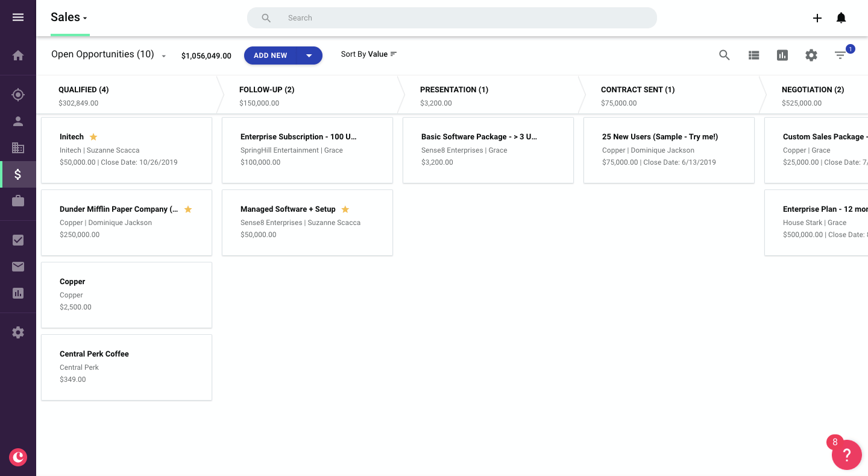Click the notifications bell
The image size is (868, 476).
(841, 18)
